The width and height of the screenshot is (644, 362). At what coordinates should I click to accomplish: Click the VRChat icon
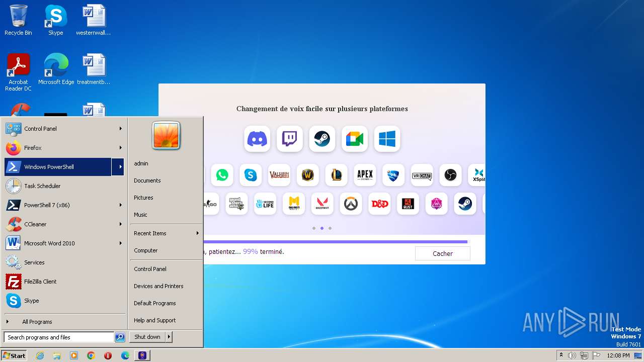tap(422, 175)
